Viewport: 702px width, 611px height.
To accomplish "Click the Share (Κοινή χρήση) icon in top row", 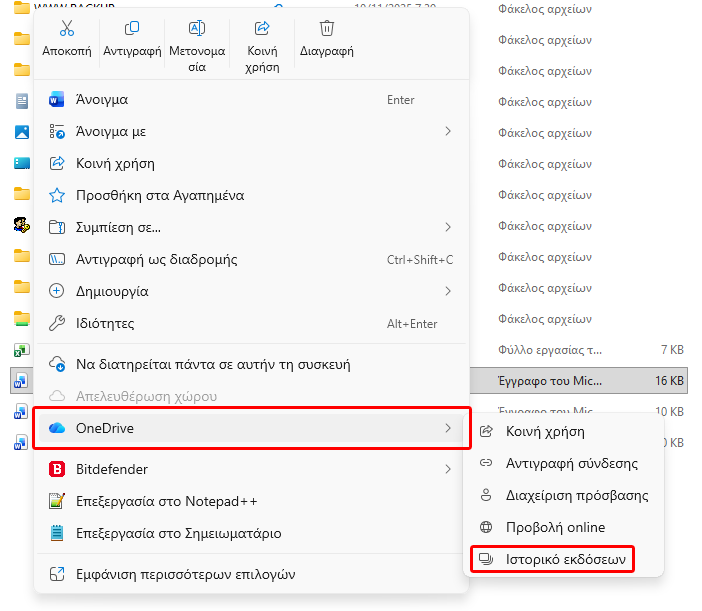I will (x=262, y=29).
